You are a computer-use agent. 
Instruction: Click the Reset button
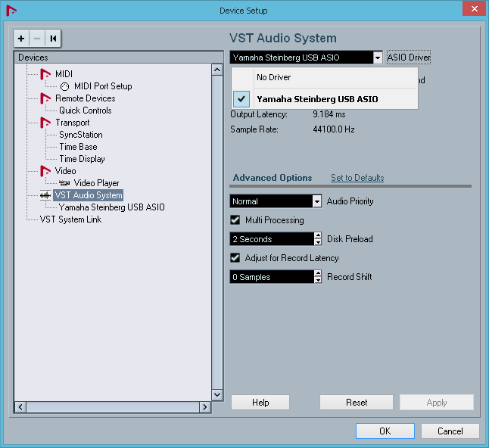[x=357, y=403]
